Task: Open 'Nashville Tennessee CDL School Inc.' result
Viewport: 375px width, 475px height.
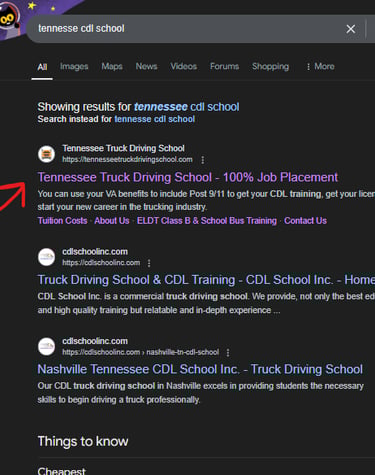Action: coord(200,369)
